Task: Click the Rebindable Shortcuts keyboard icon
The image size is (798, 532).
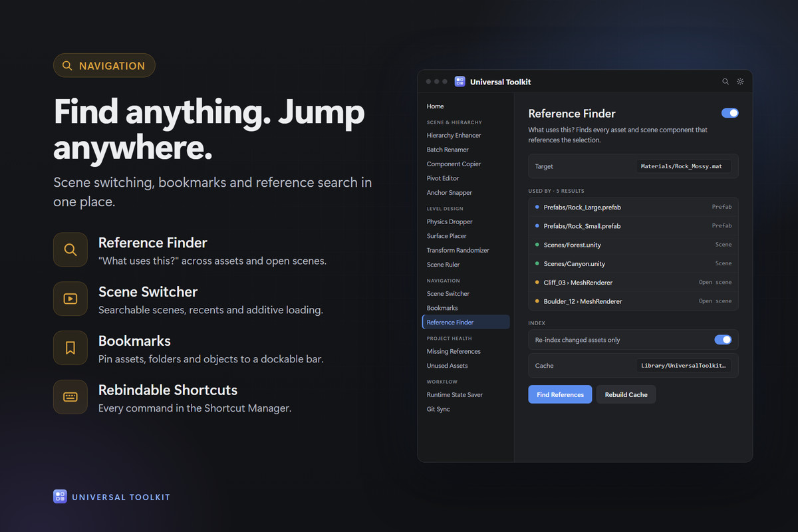Action: tap(70, 397)
